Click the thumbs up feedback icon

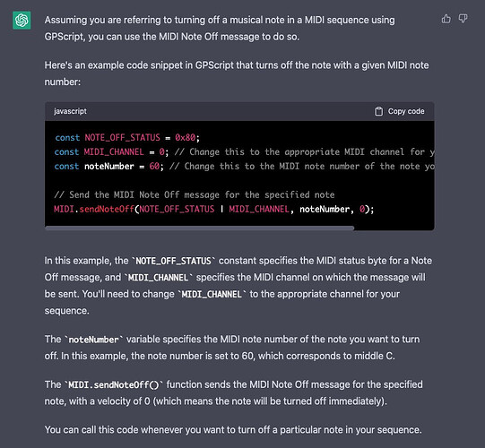[446, 19]
